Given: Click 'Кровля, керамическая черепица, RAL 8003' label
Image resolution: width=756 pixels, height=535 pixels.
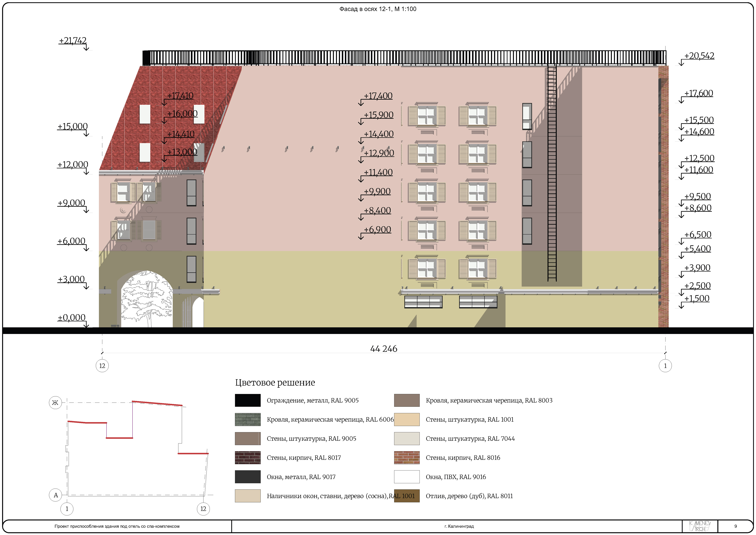Looking at the screenshot, I should click(x=489, y=401).
